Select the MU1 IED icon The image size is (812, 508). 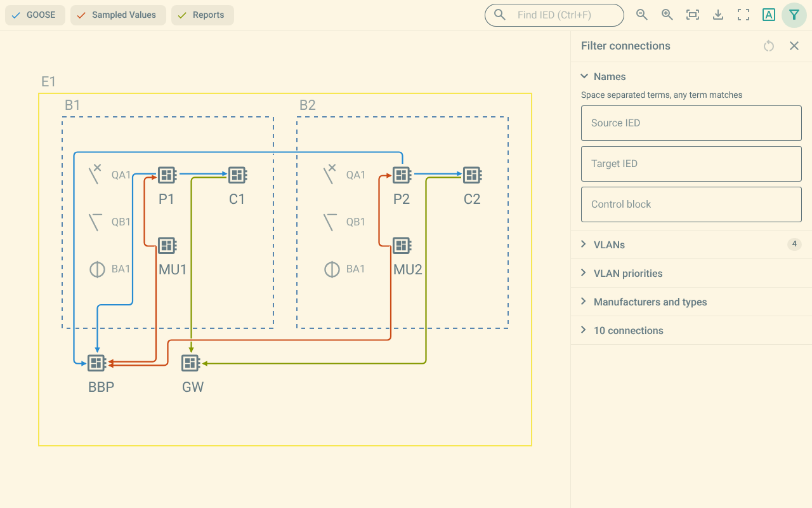[167, 245]
